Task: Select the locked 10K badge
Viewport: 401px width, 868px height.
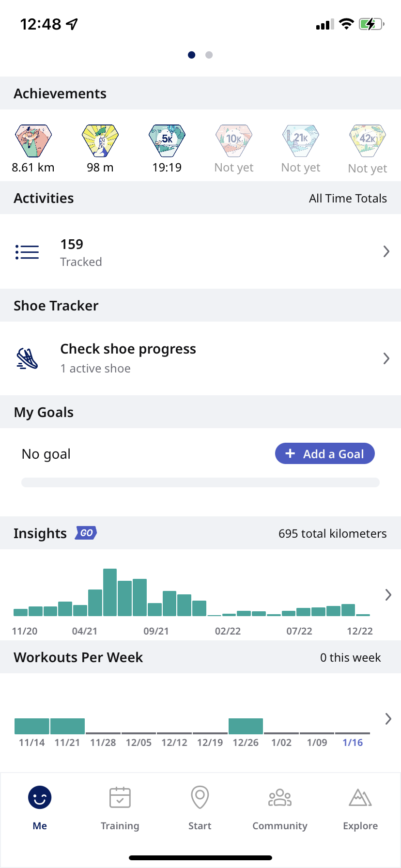Action: [234, 140]
